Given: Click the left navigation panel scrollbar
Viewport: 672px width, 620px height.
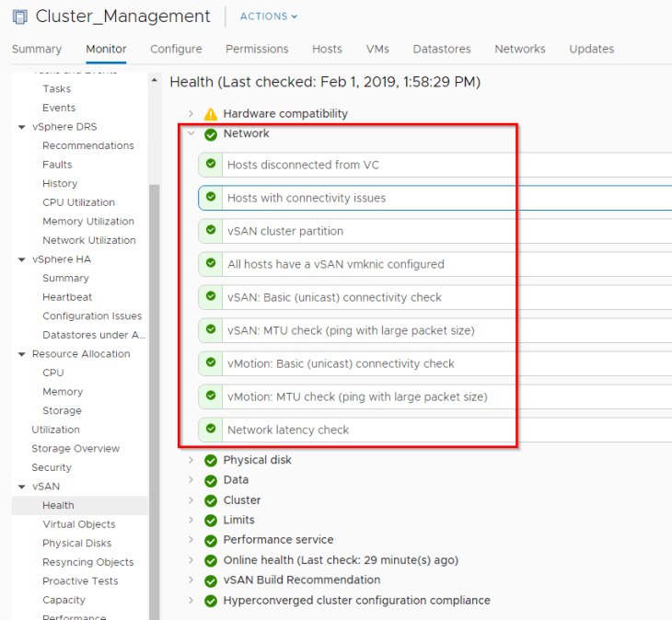Looking at the screenshot, I should coord(155,368).
